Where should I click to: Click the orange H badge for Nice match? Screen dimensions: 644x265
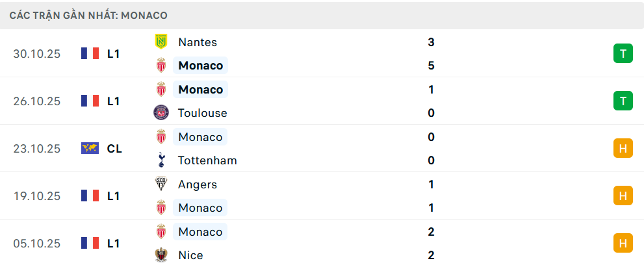(623, 243)
